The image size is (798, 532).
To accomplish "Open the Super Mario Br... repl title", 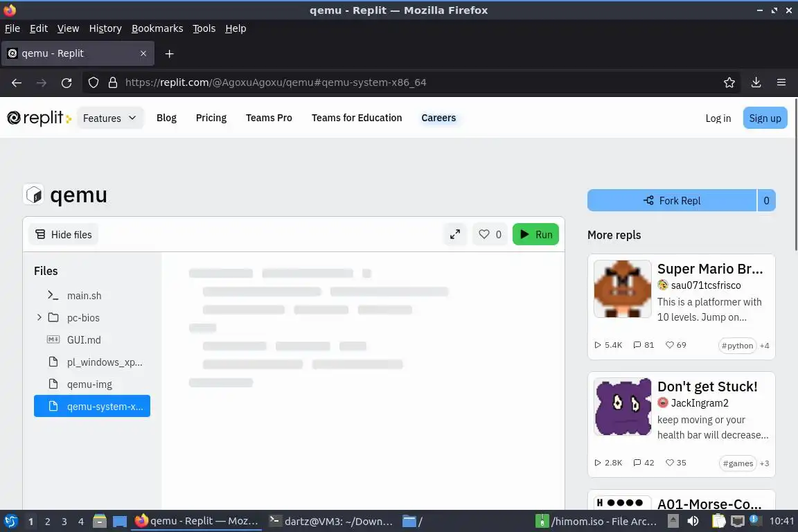I will pyautogui.click(x=710, y=269).
